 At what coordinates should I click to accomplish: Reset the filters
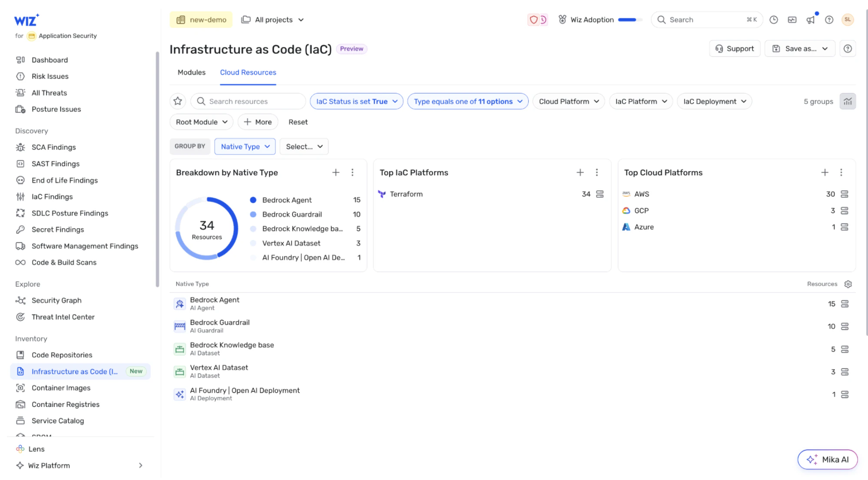pyautogui.click(x=298, y=122)
